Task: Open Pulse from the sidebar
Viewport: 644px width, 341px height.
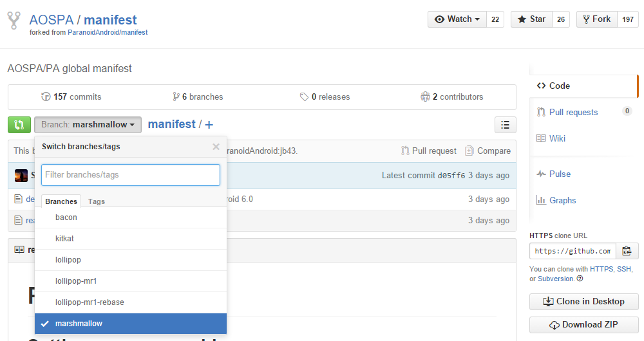Action: [560, 174]
